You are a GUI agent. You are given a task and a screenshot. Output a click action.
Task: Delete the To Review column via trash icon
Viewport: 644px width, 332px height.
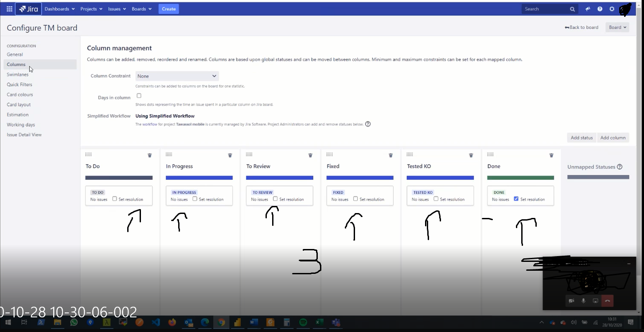(310, 155)
